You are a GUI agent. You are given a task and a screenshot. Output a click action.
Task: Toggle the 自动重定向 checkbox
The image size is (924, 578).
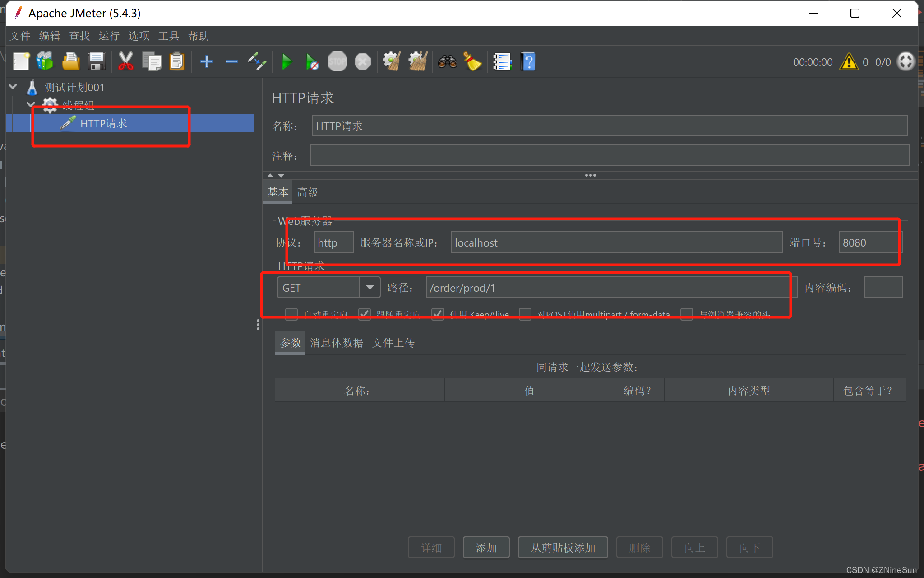point(291,314)
